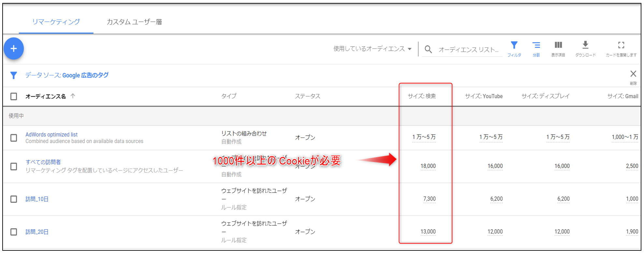Click the blue plus add audience button
This screenshot has height=253, width=644.
tap(14, 49)
